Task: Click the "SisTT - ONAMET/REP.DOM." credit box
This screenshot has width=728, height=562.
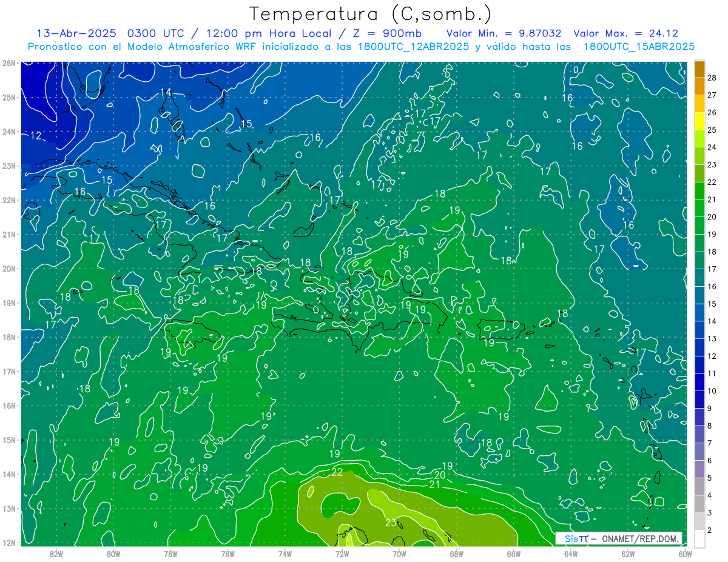Action: [619, 538]
